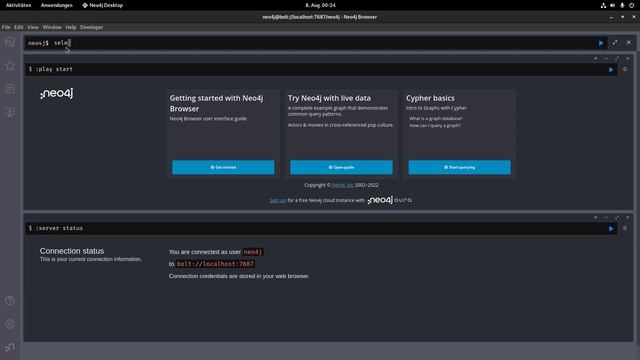The width and height of the screenshot is (640, 360).
Task: Open the Aktivitäten overview
Action: [18, 5]
